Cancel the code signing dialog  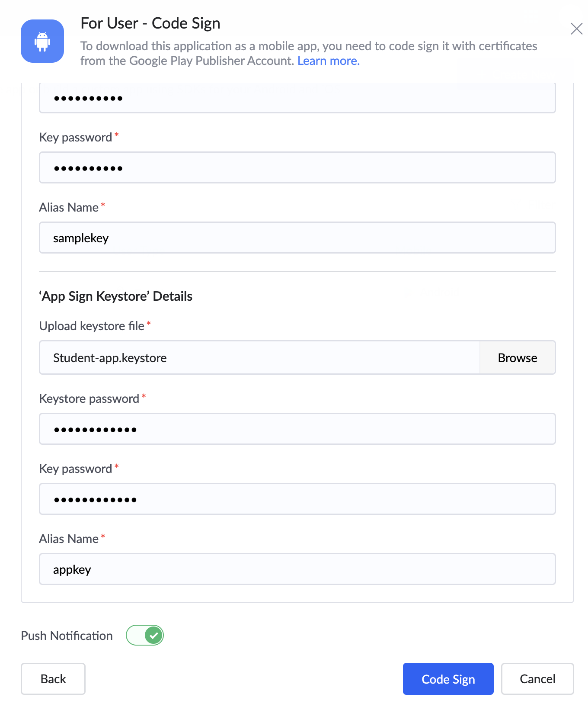tap(537, 679)
